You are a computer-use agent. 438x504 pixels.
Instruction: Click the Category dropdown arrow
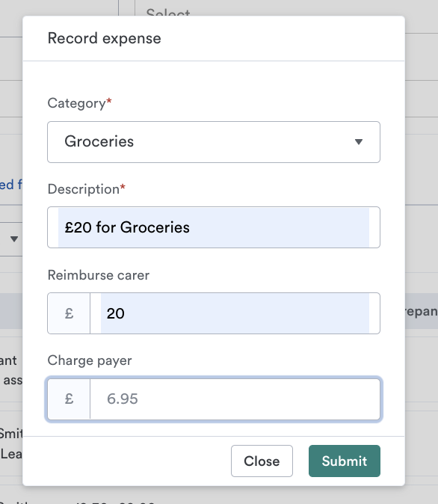pyautogui.click(x=359, y=142)
